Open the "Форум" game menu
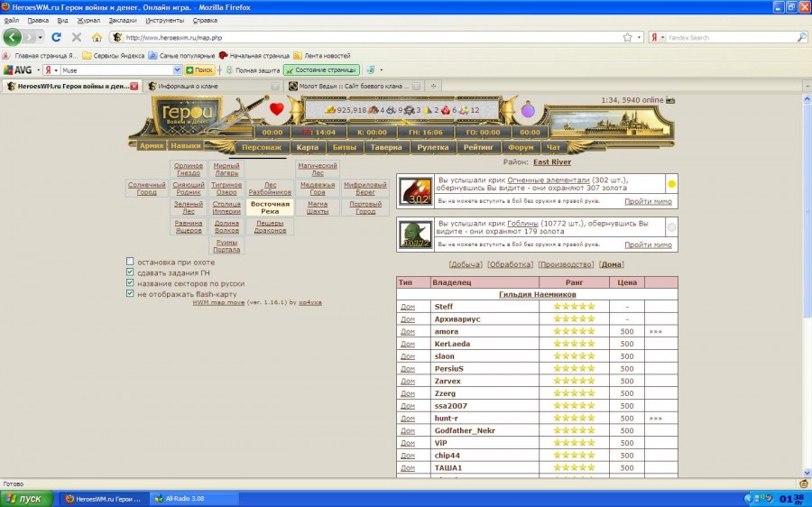This screenshot has height=507, width=812. [x=521, y=147]
